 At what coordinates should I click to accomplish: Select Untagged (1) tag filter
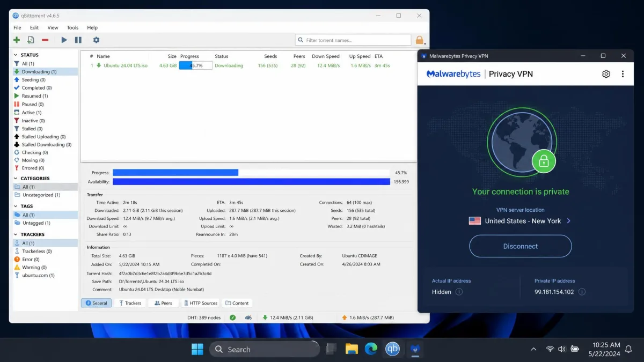(x=46, y=223)
